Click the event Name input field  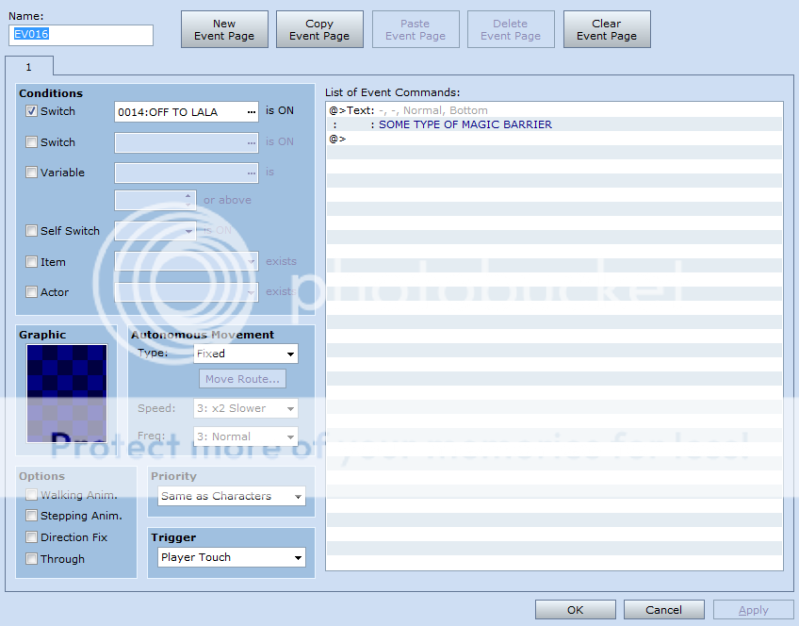[81, 35]
